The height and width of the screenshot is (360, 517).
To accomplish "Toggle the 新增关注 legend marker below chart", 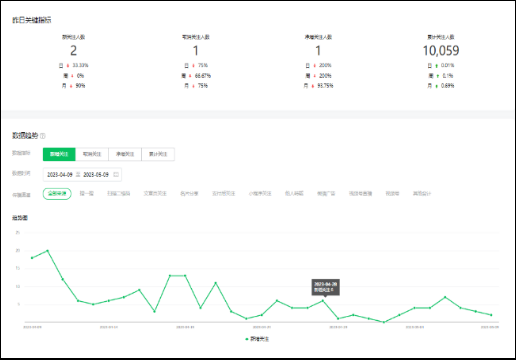I will click(x=247, y=339).
